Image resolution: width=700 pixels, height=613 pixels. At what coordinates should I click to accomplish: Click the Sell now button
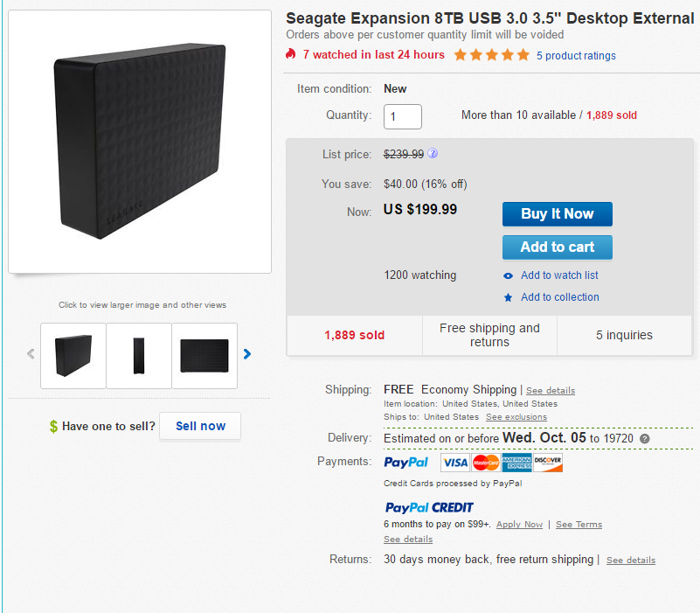click(200, 426)
